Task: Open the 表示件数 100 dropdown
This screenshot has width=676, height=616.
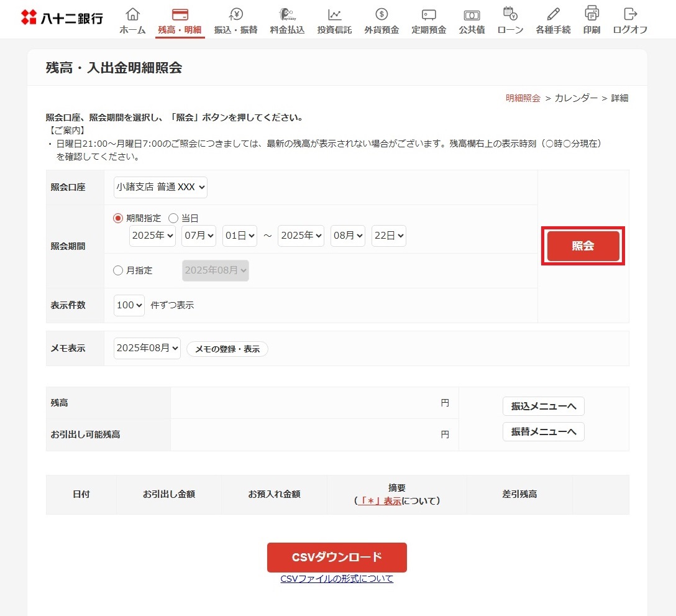Action: pyautogui.click(x=129, y=305)
